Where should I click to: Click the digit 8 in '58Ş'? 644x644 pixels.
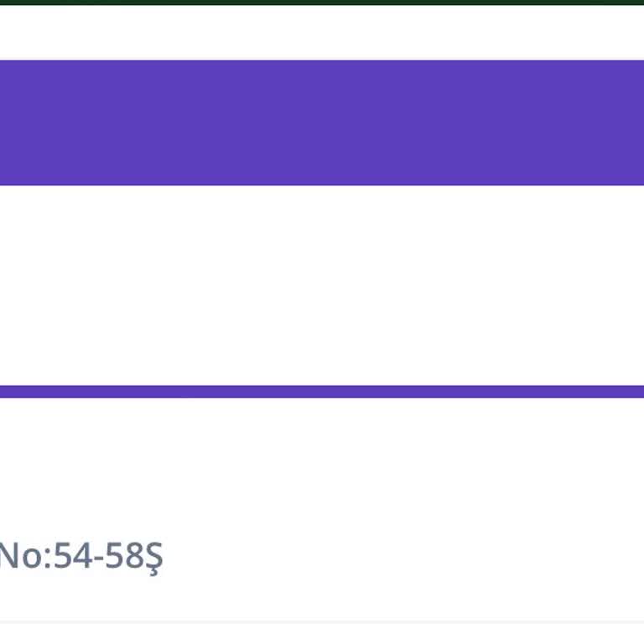134,556
